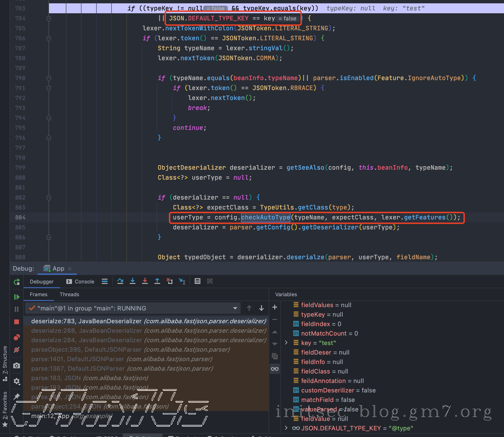
Task: Click the Step Into icon
Action: click(x=133, y=281)
